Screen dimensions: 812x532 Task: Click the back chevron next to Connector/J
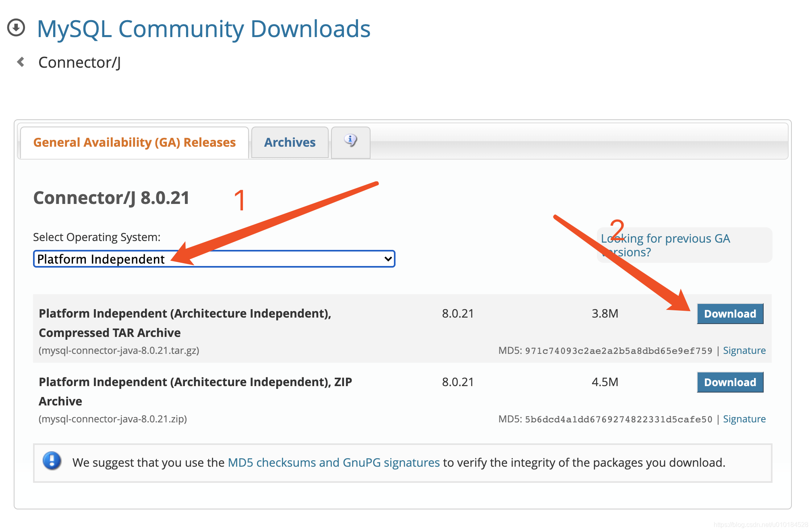[x=21, y=62]
